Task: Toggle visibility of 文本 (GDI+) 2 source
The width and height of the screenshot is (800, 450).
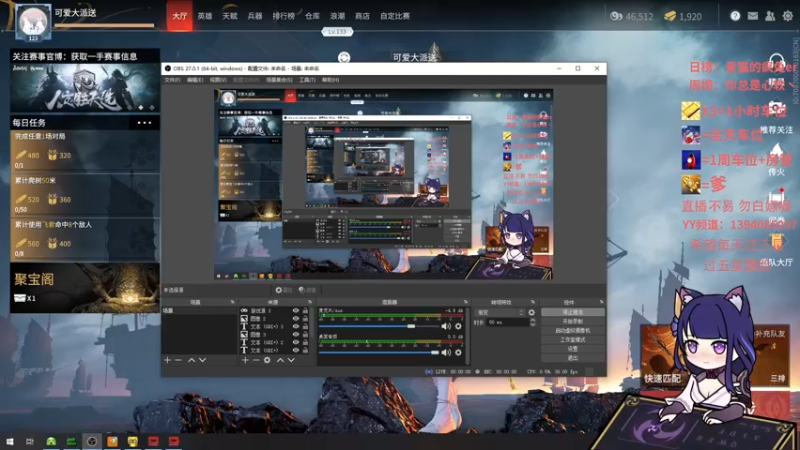Action: (295, 342)
